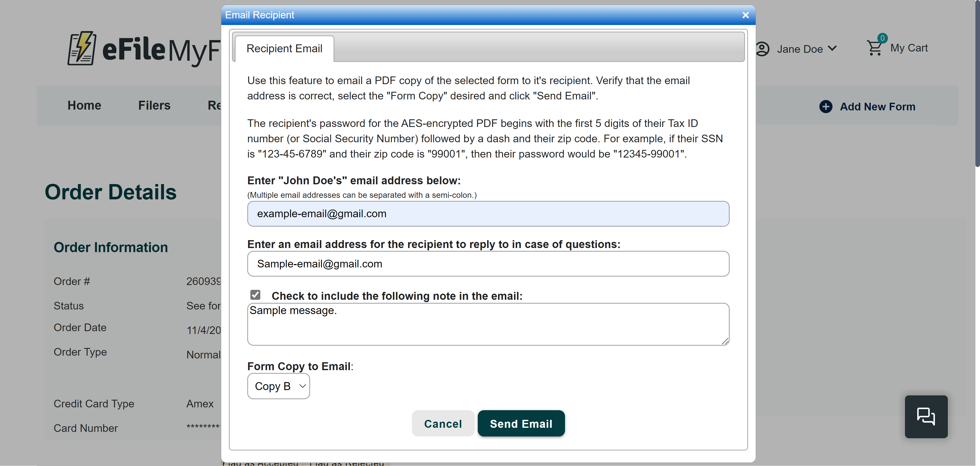Click the Jane Doe user profile icon
The image size is (980, 466).
(762, 49)
